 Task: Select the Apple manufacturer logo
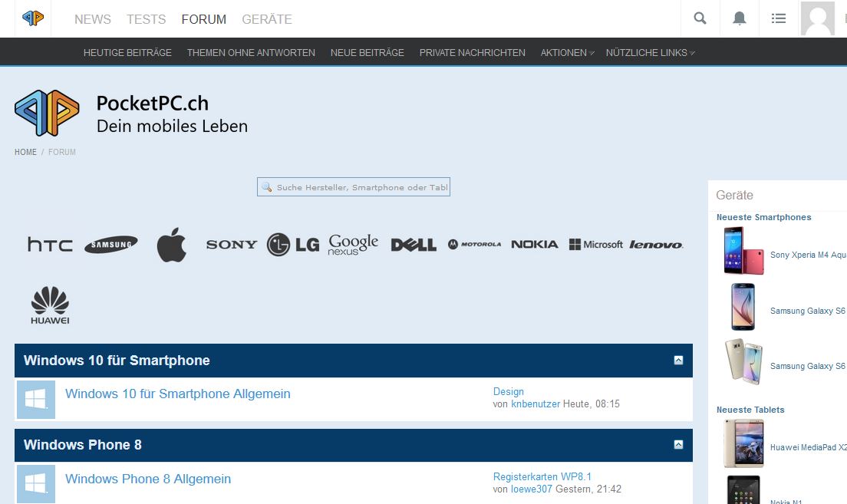point(172,245)
